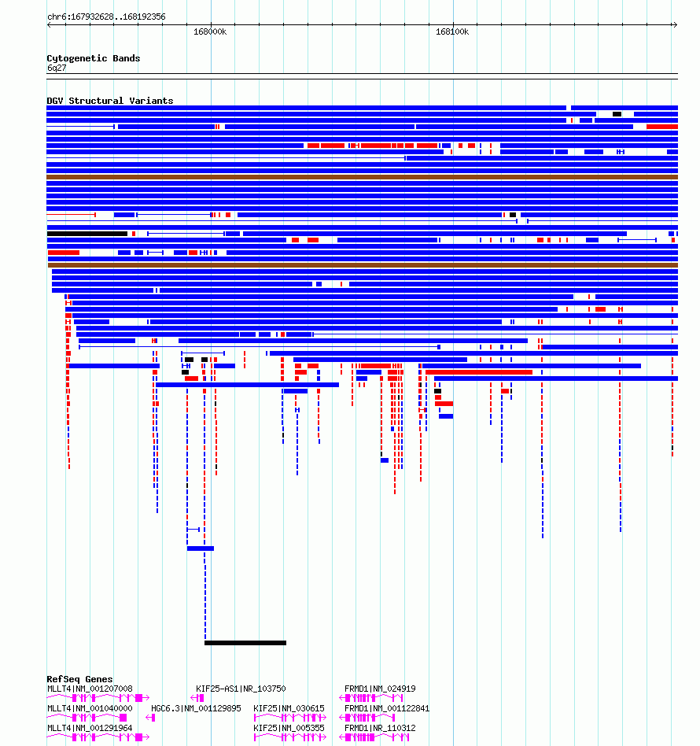
Task: Click the long black variant bar at bottom
Action: click(245, 643)
